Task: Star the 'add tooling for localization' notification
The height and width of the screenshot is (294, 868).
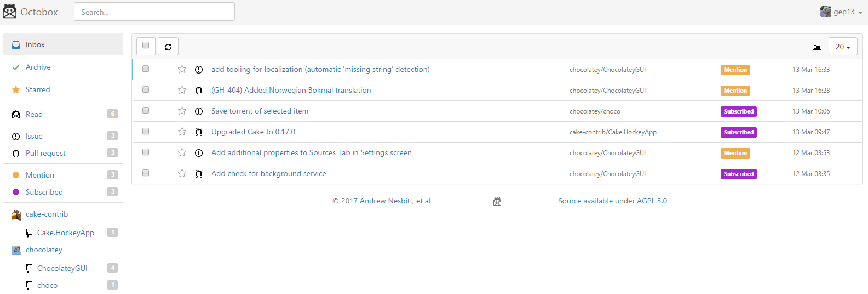Action: (x=182, y=69)
